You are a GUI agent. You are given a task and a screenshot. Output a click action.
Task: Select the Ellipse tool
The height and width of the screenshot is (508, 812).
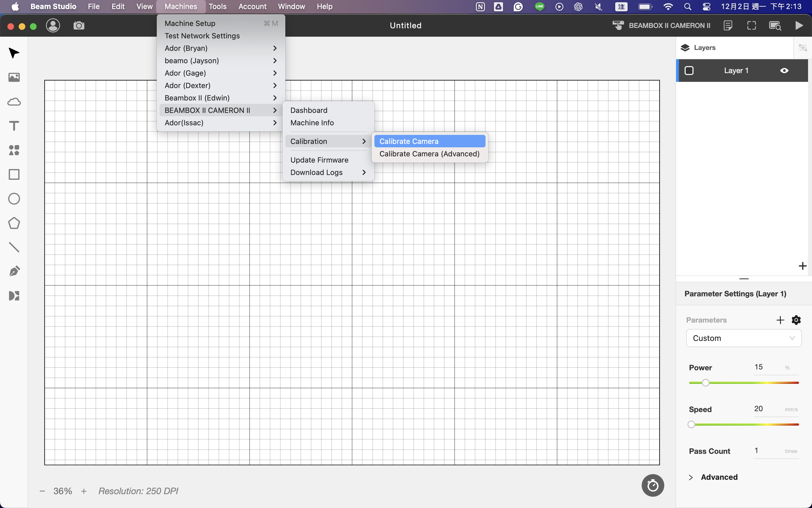coord(14,199)
